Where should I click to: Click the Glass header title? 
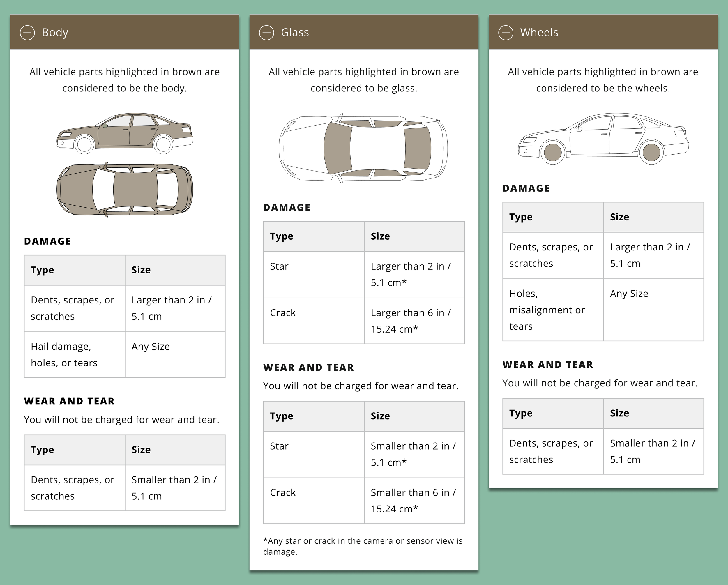click(294, 32)
